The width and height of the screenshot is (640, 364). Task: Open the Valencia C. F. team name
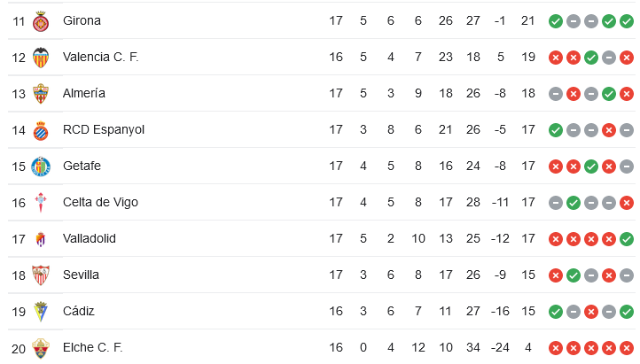point(100,57)
